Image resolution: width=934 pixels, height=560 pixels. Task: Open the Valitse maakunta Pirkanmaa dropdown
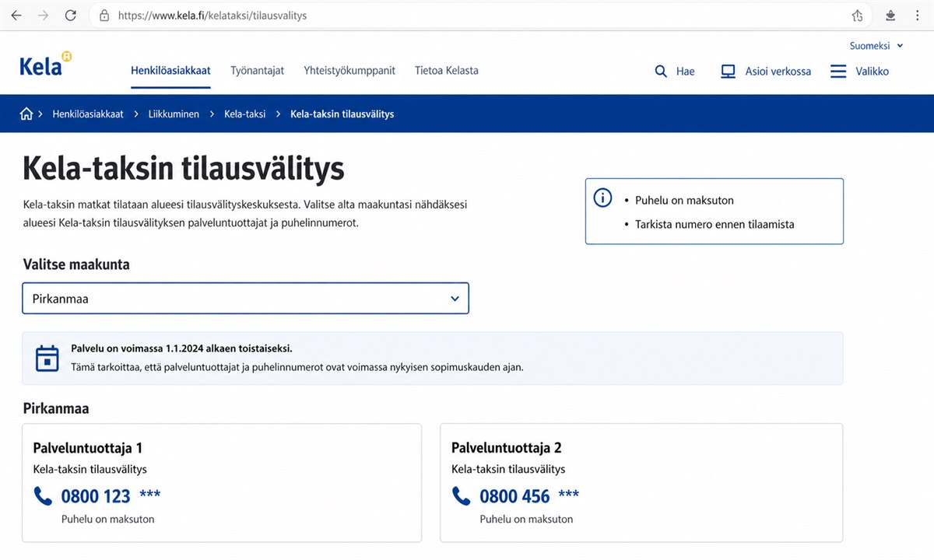(245, 299)
